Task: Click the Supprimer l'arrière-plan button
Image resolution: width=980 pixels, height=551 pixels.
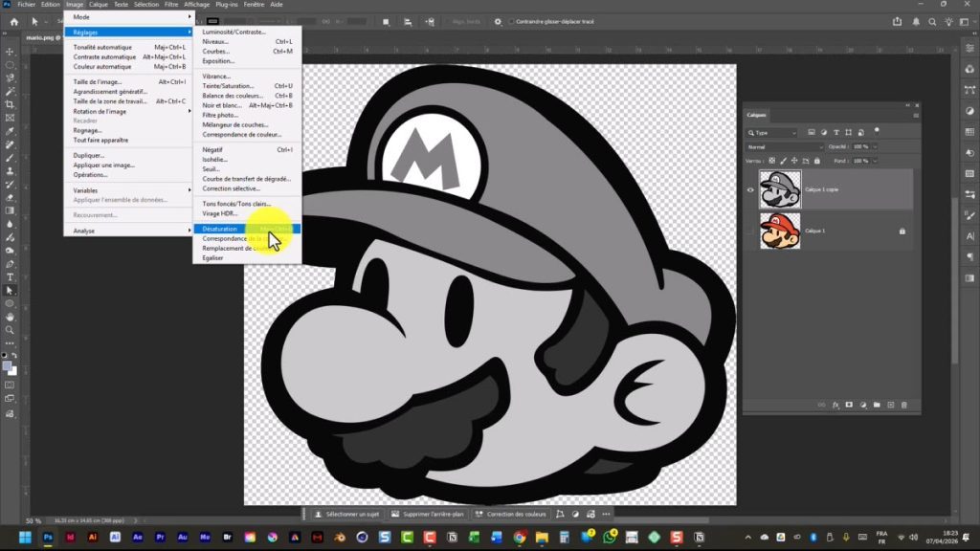Action: 428,514
